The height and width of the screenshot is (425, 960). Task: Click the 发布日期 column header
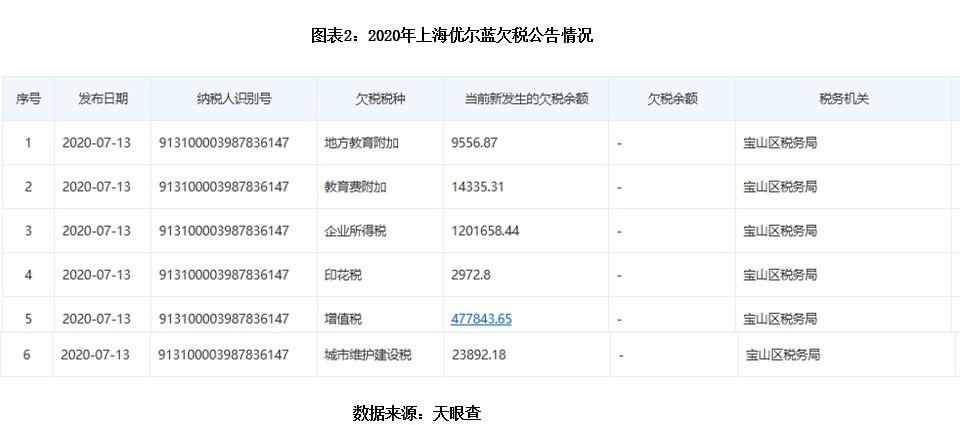coord(102,99)
